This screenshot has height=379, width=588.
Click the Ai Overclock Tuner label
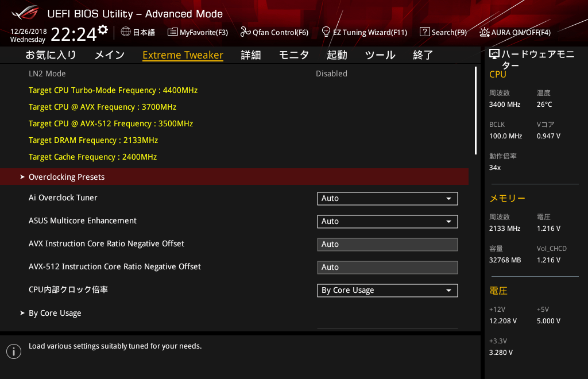tap(63, 198)
